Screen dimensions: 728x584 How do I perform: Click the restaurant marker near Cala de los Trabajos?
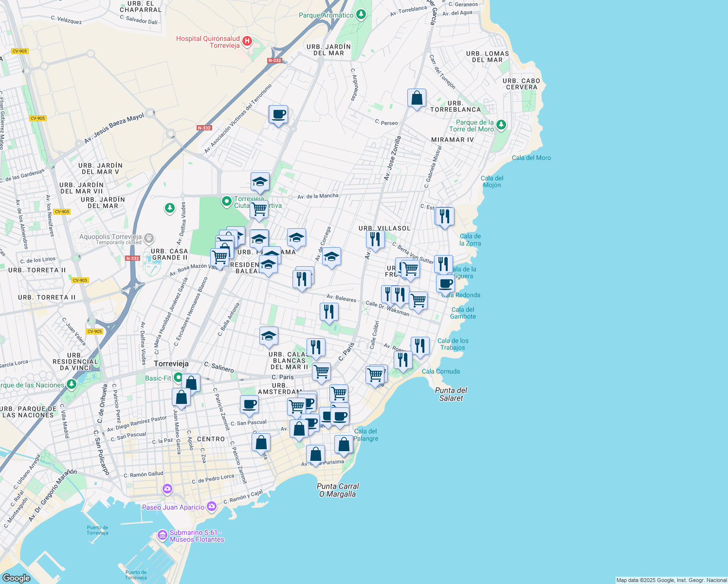pos(419,346)
